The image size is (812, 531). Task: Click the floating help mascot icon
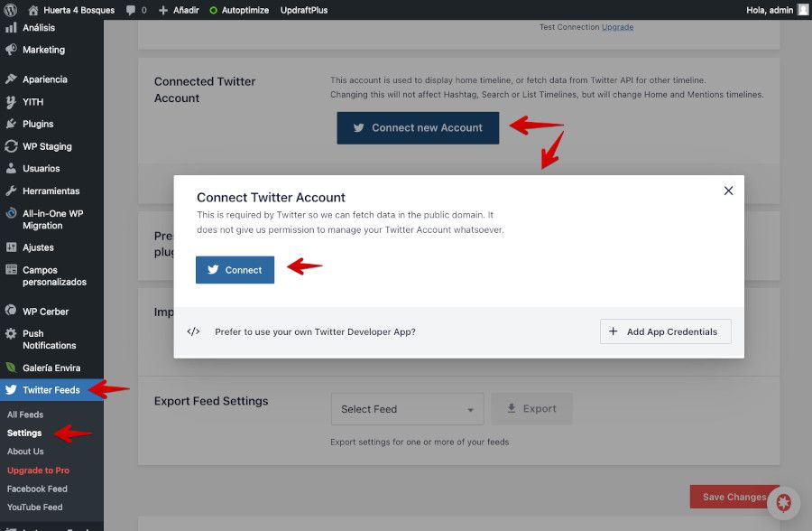(783, 502)
